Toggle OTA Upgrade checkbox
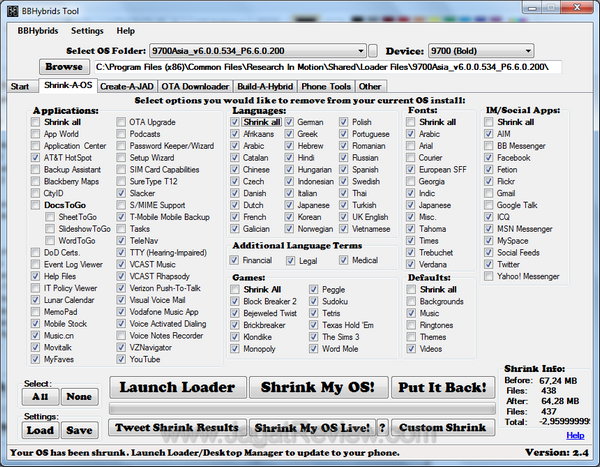Image resolution: width=600 pixels, height=467 pixels. click(121, 122)
